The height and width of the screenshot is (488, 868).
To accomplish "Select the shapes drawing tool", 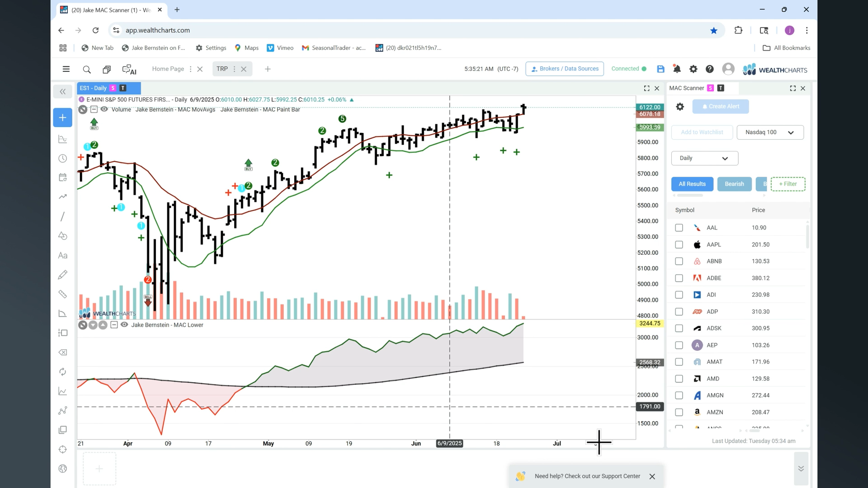I will point(63,236).
